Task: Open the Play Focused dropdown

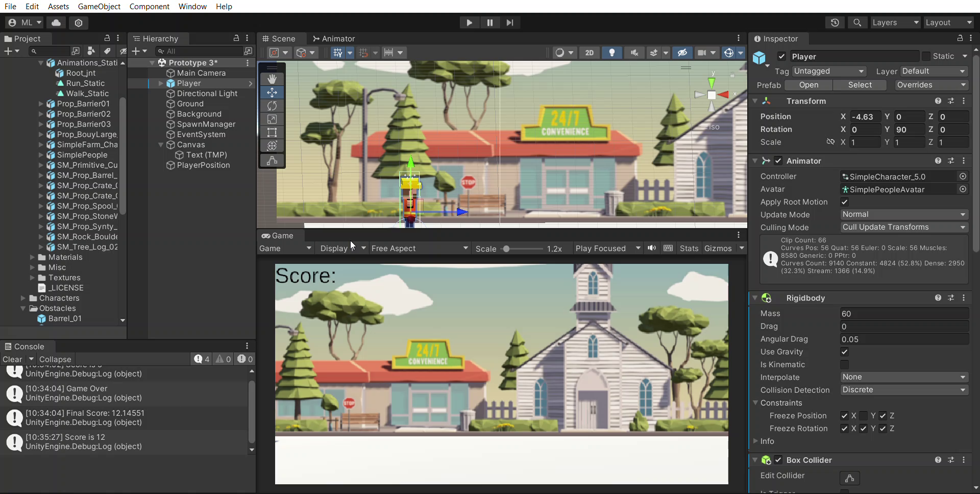Action: [x=608, y=248]
